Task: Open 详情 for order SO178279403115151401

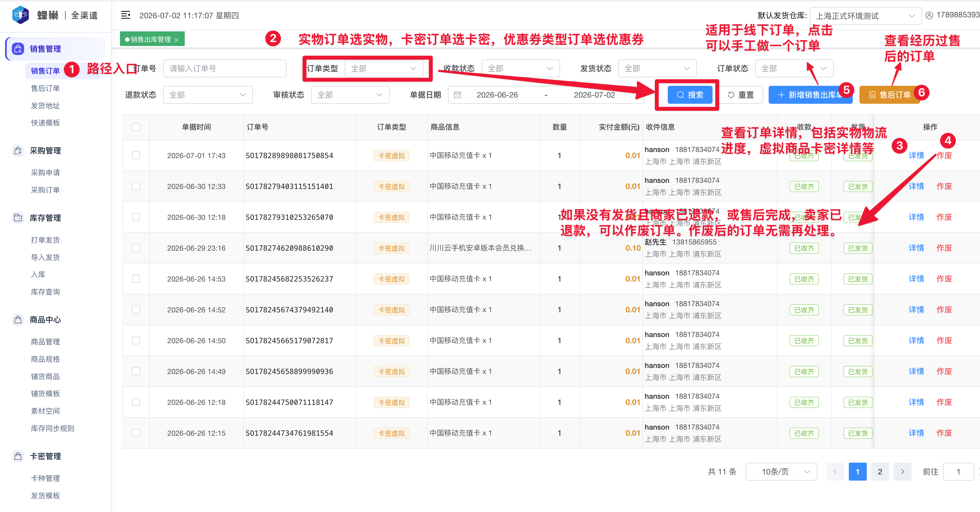Action: pos(916,186)
